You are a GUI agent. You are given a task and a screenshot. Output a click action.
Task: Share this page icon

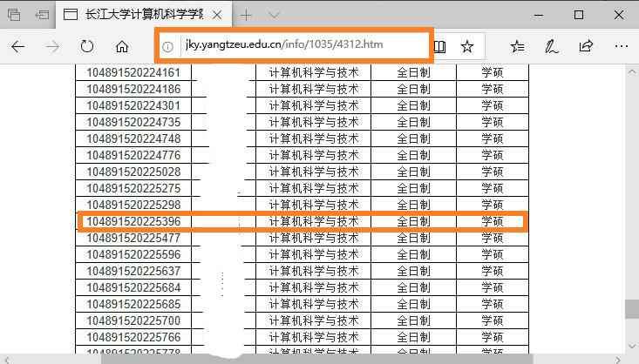(x=586, y=46)
